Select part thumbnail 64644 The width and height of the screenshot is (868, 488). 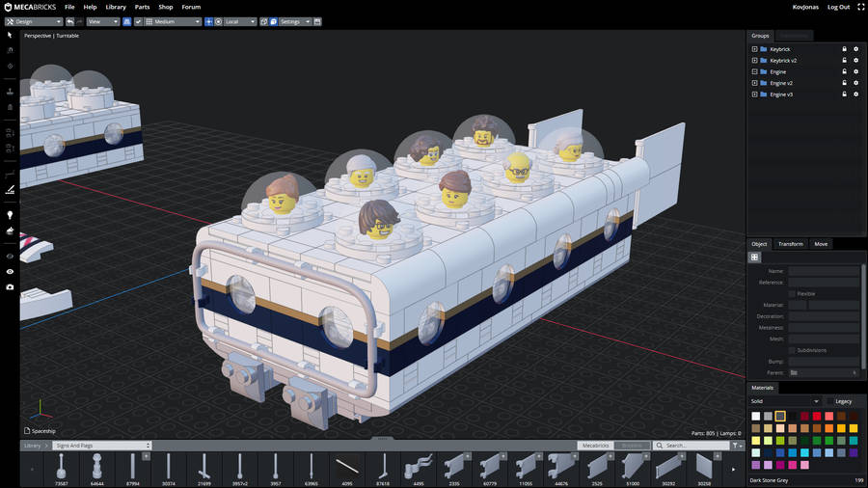pos(96,469)
